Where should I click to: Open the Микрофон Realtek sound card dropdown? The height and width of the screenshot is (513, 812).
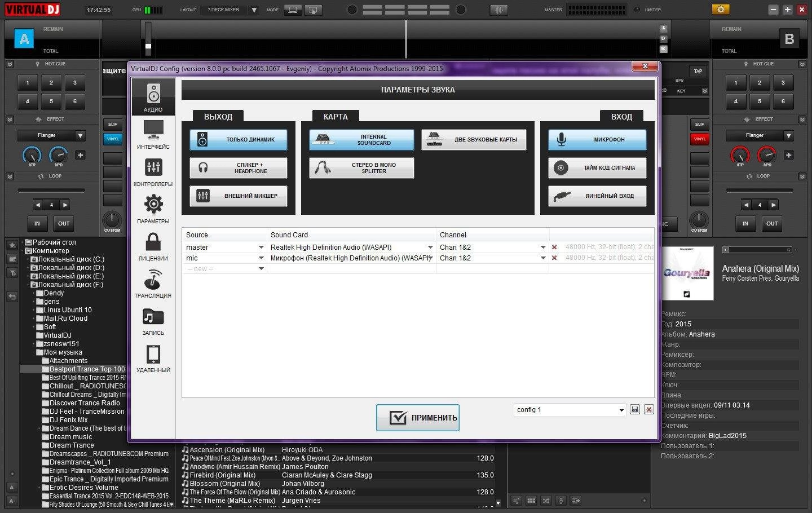click(430, 258)
